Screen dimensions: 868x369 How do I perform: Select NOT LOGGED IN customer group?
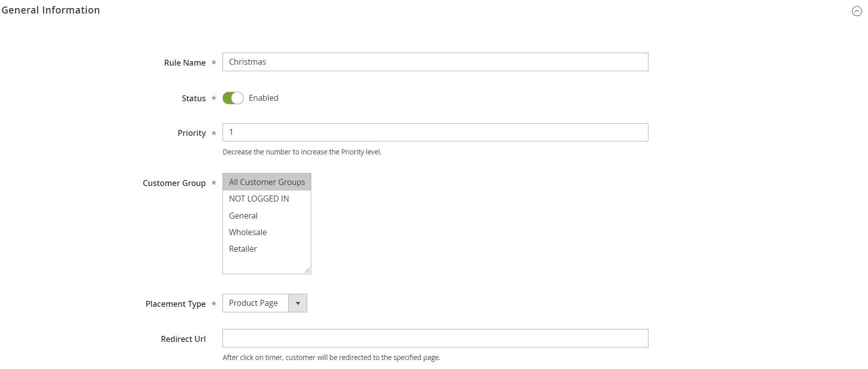pyautogui.click(x=267, y=199)
